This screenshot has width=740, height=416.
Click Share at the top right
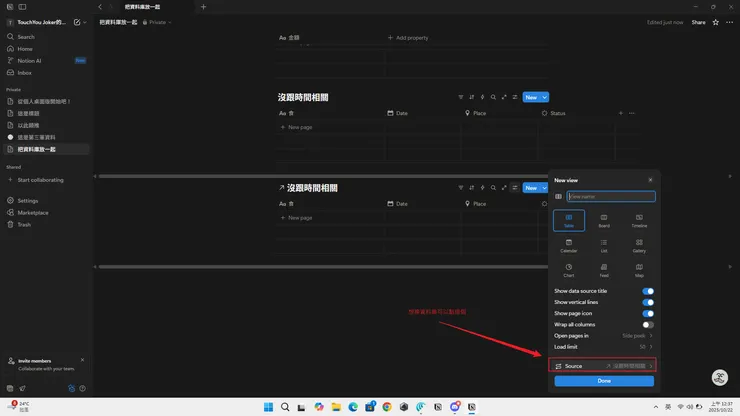698,22
